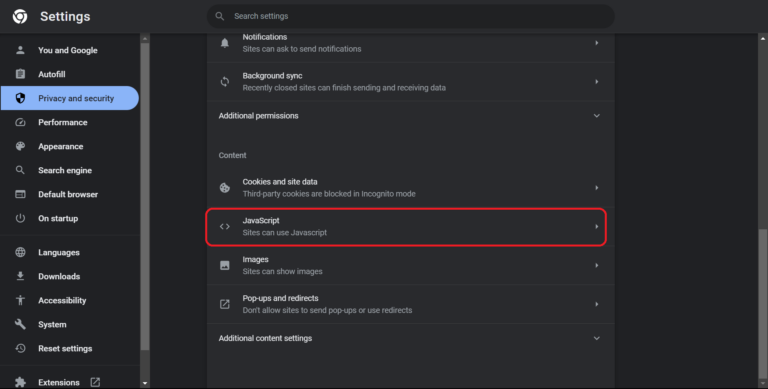Image resolution: width=768 pixels, height=389 pixels.
Task: Open JavaScript settings via its arrow
Action: [x=597, y=226]
